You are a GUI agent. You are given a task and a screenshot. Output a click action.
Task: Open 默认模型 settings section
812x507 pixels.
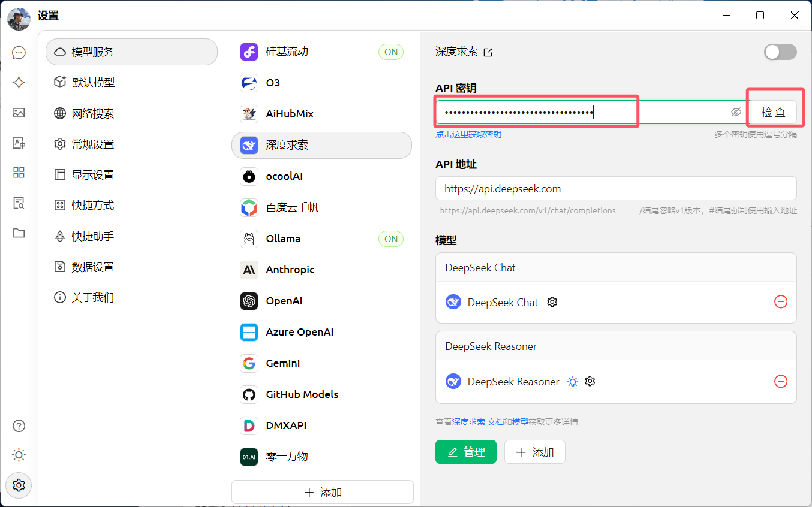[x=131, y=83]
